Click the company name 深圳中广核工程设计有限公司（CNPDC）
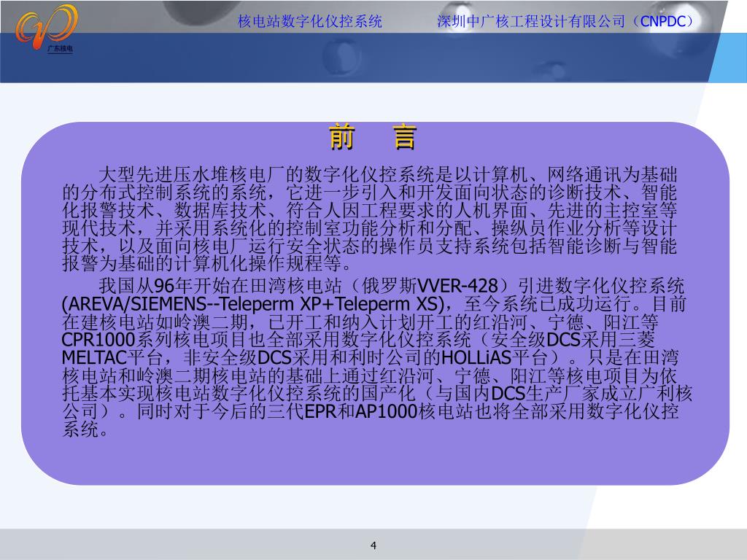747x560 pixels. click(566, 21)
